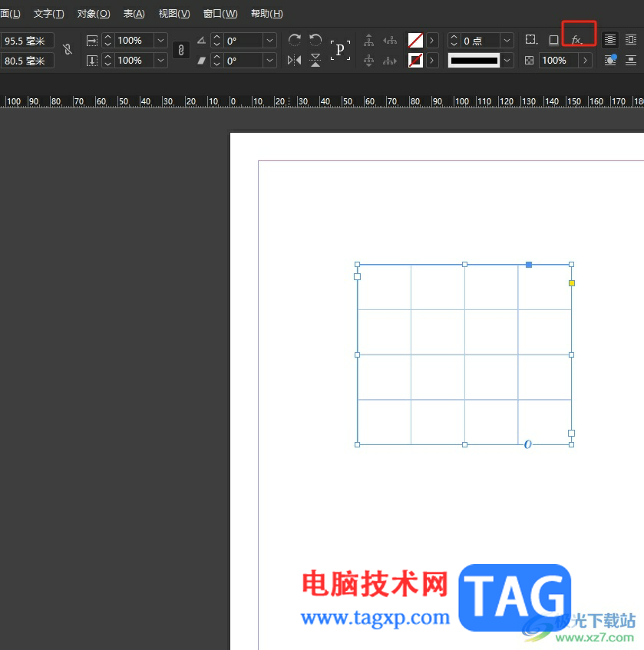Viewport: 644px width, 650px height.
Task: Click the fx object effects icon
Action: click(x=576, y=40)
